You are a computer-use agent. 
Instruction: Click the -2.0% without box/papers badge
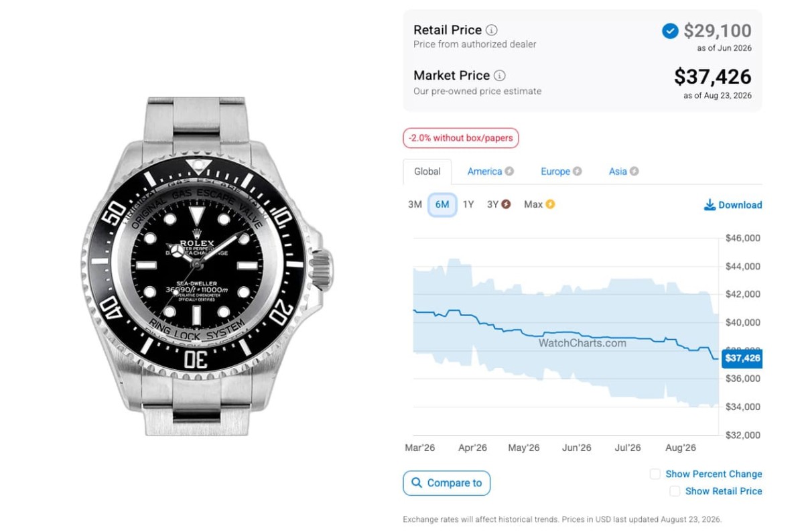tap(461, 138)
